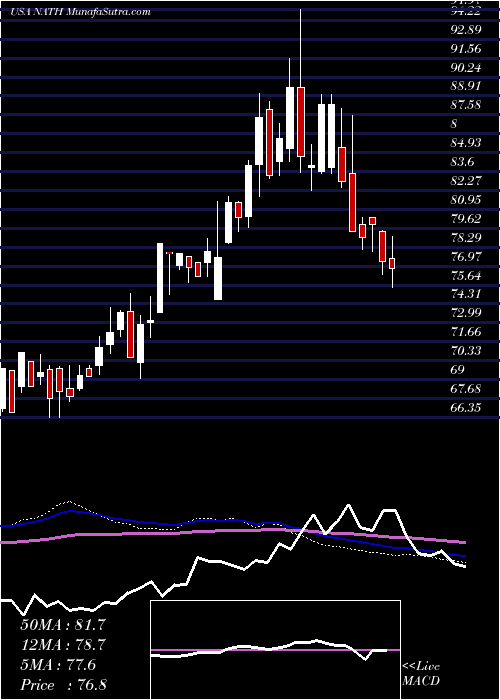Screen dimensions: 500x700
Task: Click the 92.89 price axis label
Action: click(466, 30)
